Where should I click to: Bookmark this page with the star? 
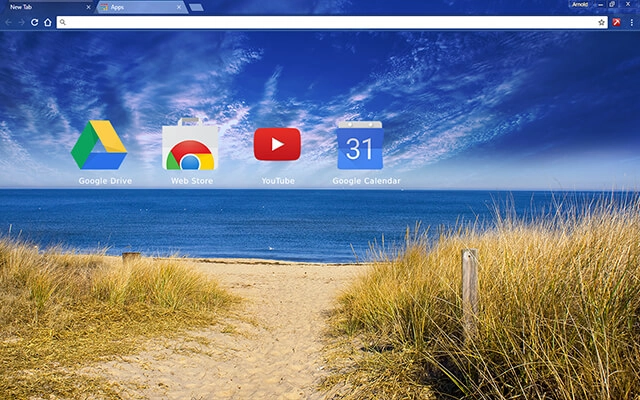tap(601, 22)
